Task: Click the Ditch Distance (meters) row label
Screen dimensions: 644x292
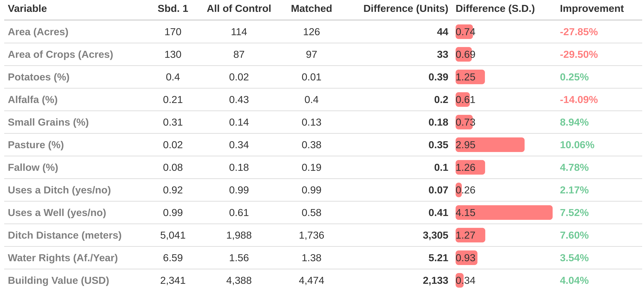Action: point(64,235)
